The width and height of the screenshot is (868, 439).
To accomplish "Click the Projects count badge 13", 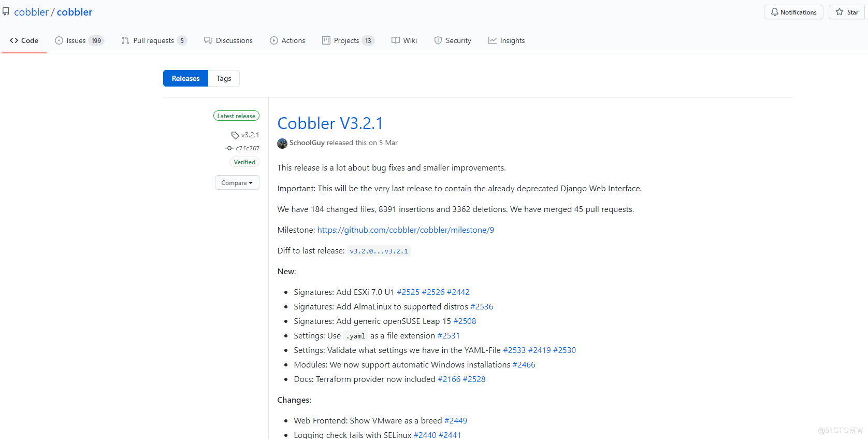I will 368,40.
